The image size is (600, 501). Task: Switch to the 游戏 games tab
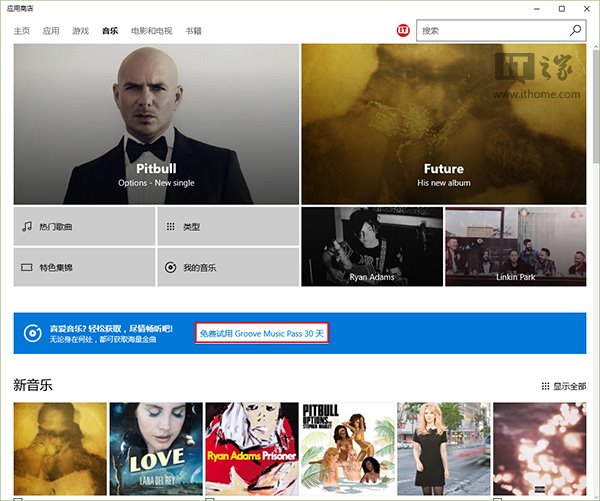pos(80,31)
